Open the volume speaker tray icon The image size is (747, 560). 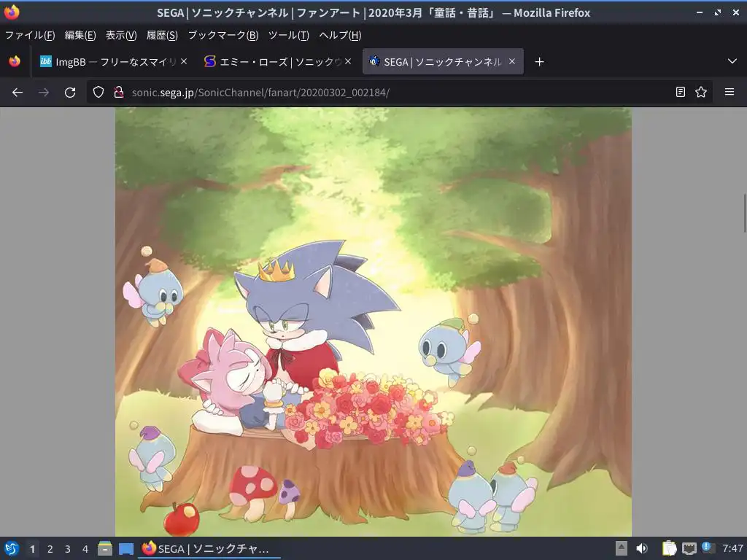(642, 548)
